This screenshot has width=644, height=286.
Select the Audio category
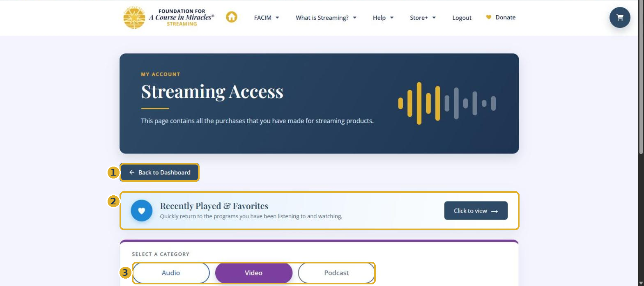point(171,273)
